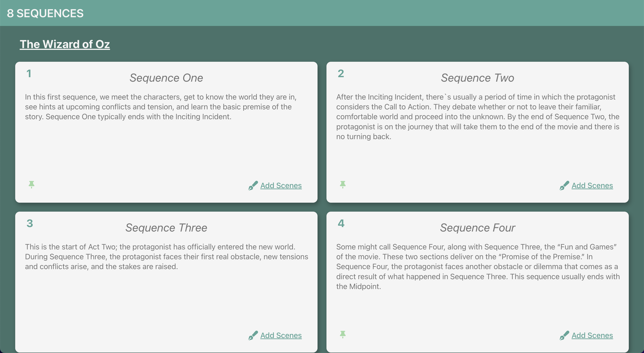Toggle the pin on Sequence Two card
Screen dimensions: 644x353
(x=343, y=185)
